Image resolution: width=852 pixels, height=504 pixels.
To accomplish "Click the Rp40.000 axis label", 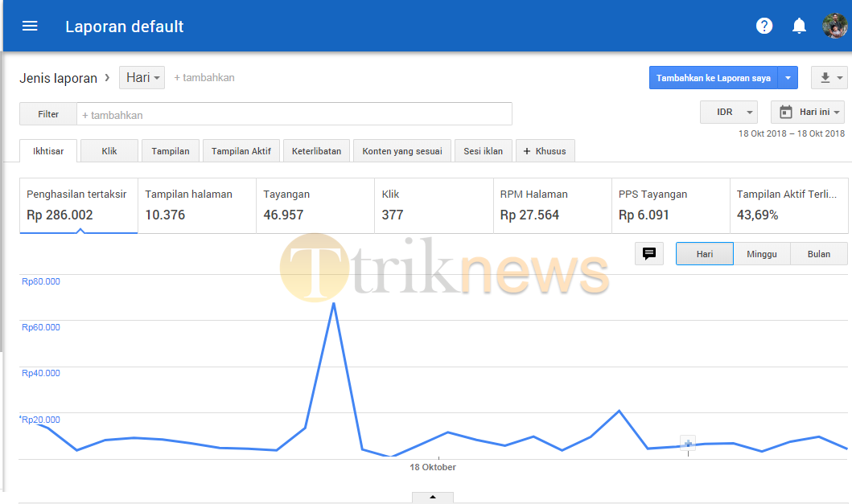I will coord(41,373).
